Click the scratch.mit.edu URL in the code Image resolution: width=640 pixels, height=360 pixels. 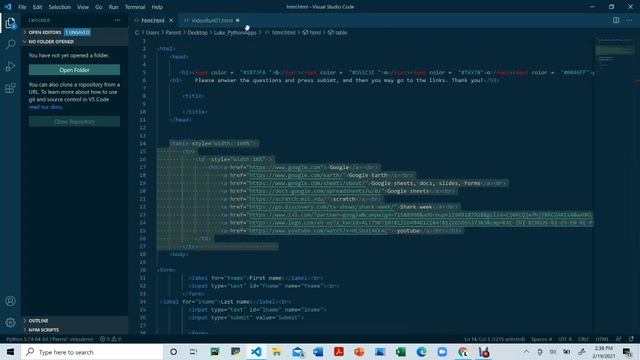(288, 199)
